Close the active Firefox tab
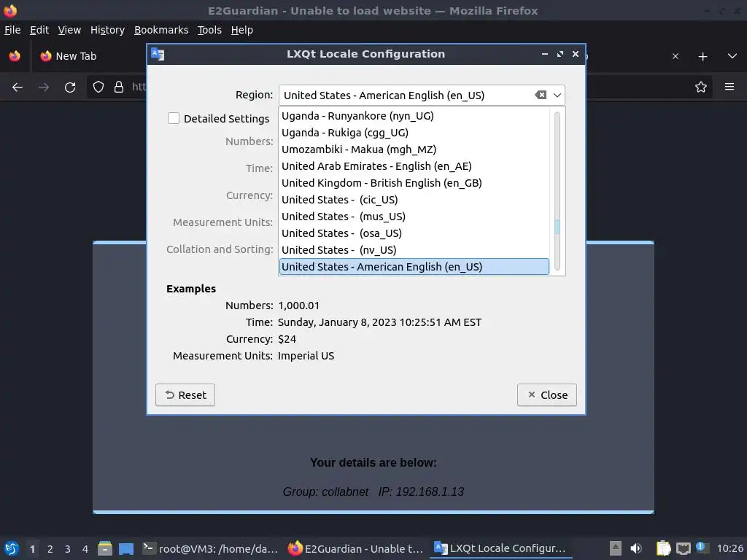Image resolution: width=747 pixels, height=560 pixels. 675,56
